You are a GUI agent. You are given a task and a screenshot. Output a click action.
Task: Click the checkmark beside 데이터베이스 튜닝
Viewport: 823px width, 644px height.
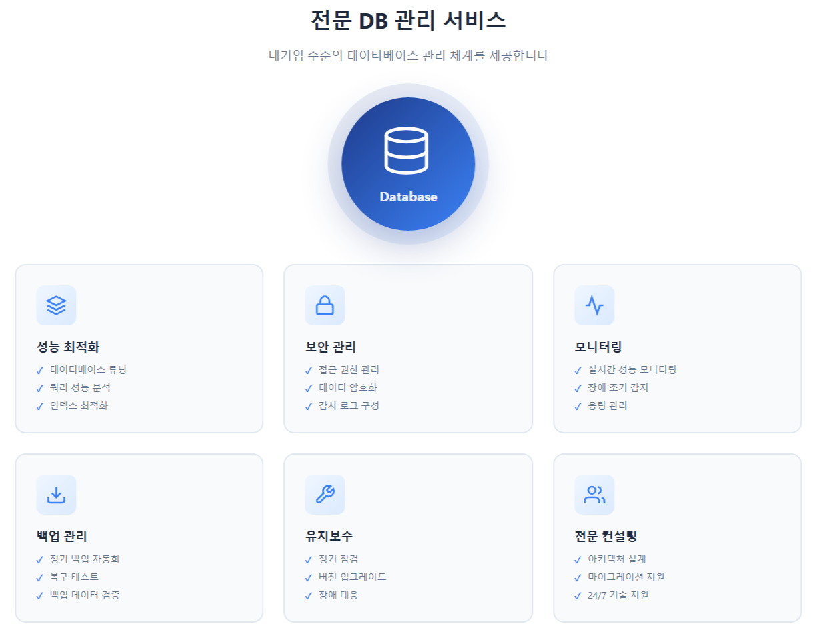coord(40,371)
